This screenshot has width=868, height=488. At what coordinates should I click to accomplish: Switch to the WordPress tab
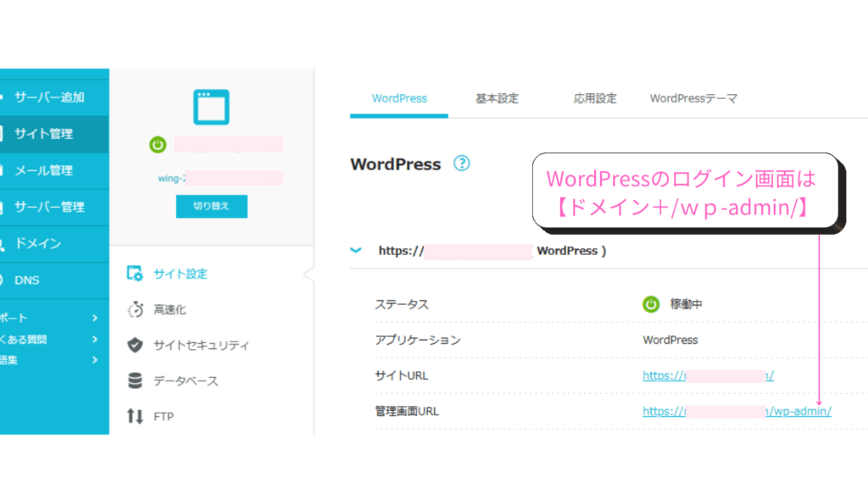point(399,98)
